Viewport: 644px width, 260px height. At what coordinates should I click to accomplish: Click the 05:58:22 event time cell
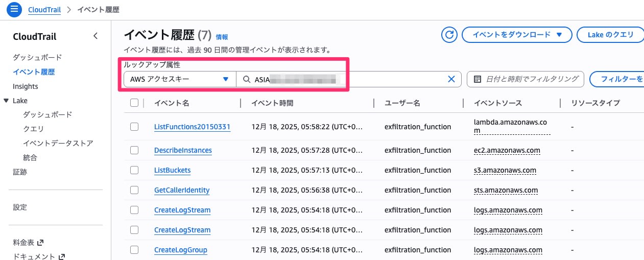pos(307,127)
